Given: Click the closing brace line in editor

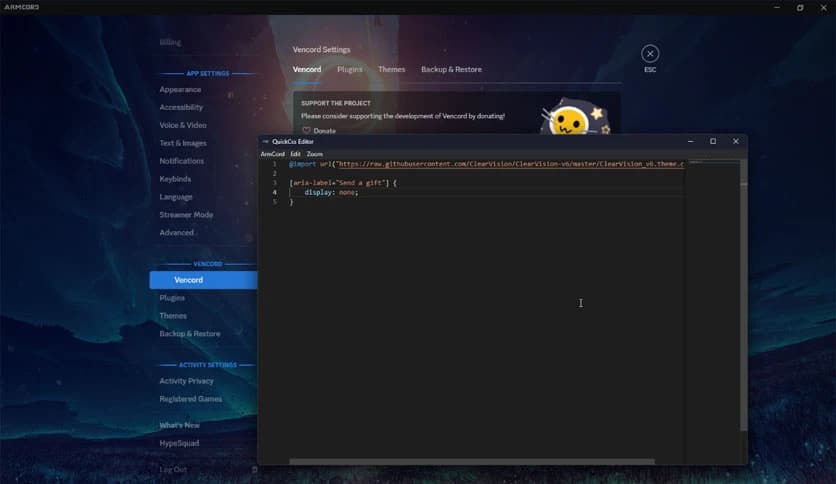Looking at the screenshot, I should tap(291, 203).
